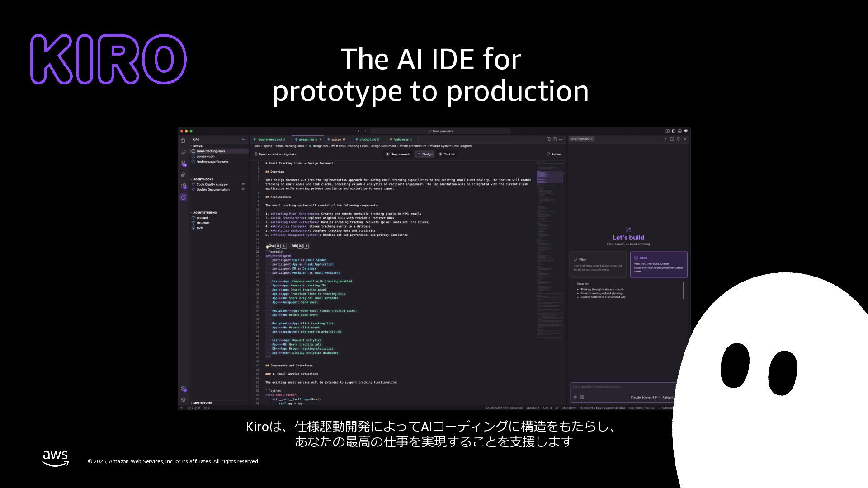Open the Search view in activity bar
This screenshot has width=868, height=488.
tap(183, 152)
